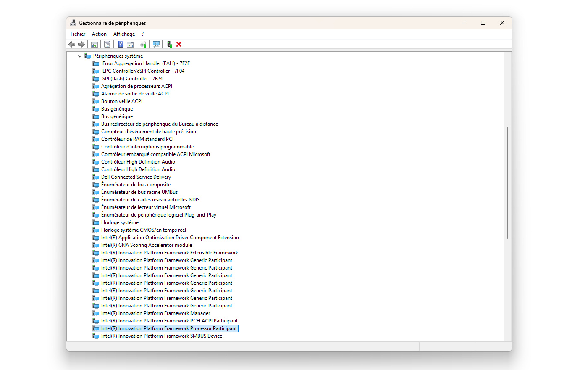Click the Gestionnaire de périphériques title bar icon
588x370 pixels.
tap(73, 23)
